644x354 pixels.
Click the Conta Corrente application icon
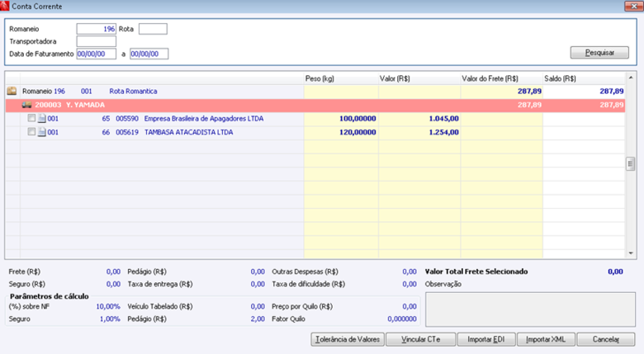click(x=4, y=6)
